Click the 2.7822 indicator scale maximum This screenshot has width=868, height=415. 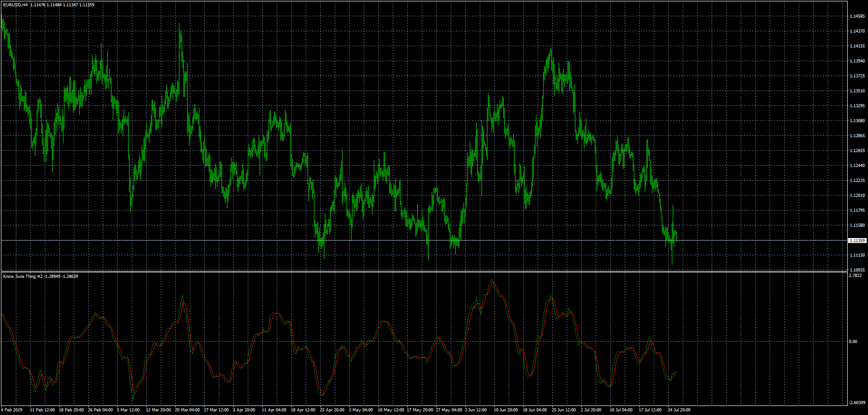(855, 276)
